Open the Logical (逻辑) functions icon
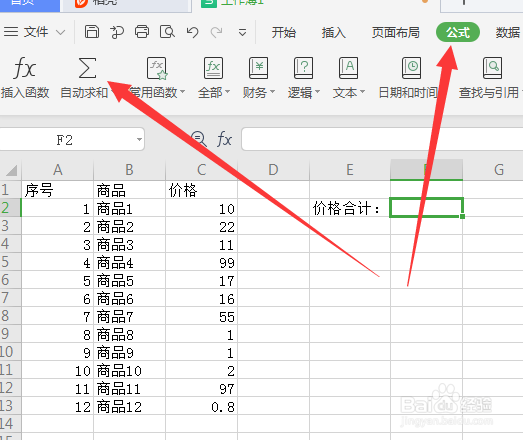This screenshot has height=440, width=523. 303,68
